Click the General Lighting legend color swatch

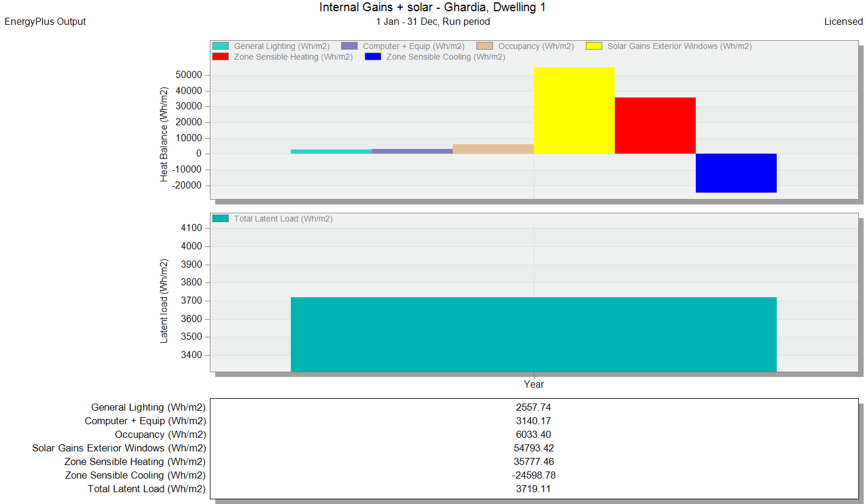point(220,46)
